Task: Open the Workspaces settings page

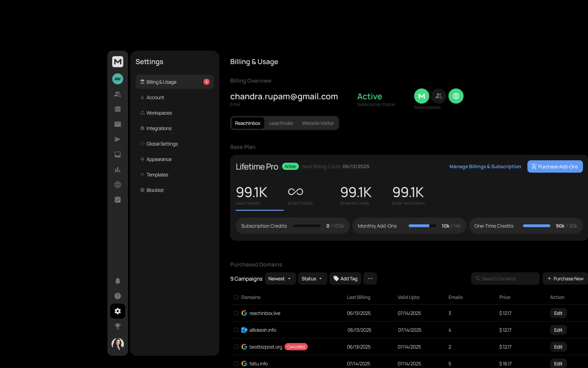Action: pos(174,113)
